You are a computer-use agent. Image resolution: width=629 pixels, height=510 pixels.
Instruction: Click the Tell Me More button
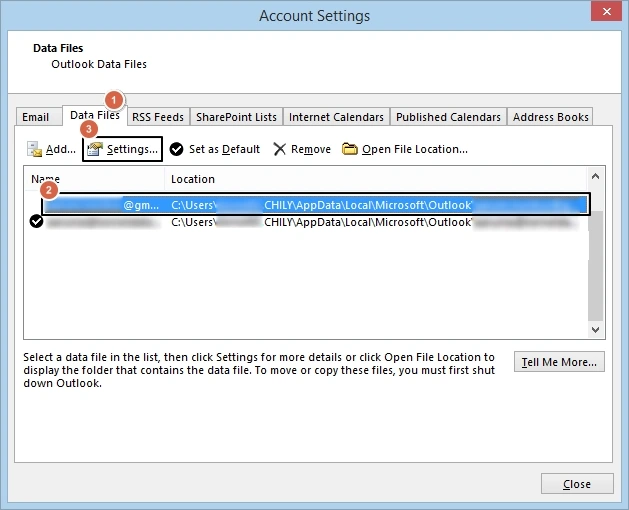559,362
